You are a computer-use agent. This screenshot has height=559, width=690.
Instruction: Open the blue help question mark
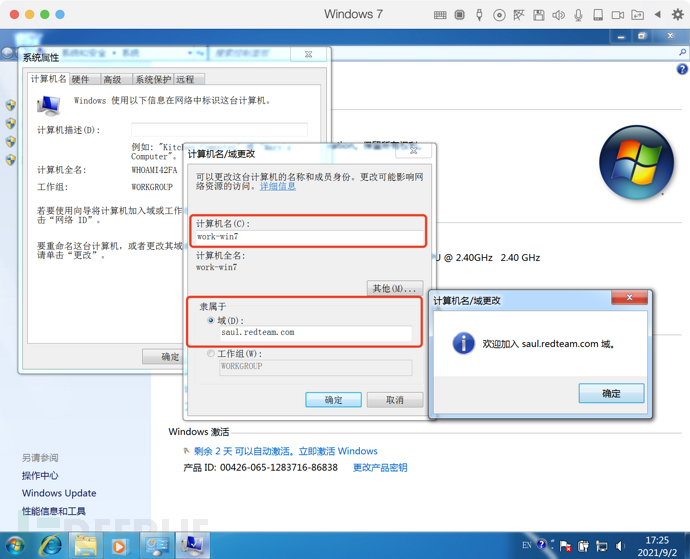[x=682, y=69]
